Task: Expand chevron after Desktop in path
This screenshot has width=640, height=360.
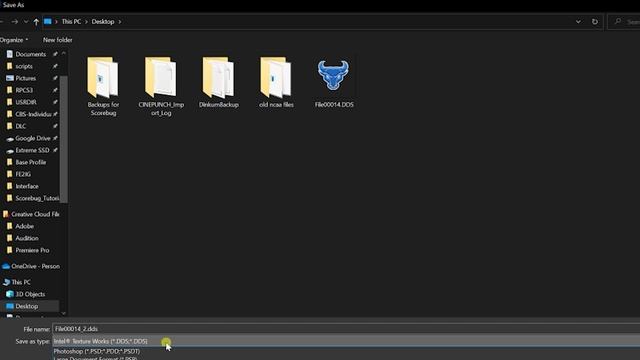Action: click(120, 22)
